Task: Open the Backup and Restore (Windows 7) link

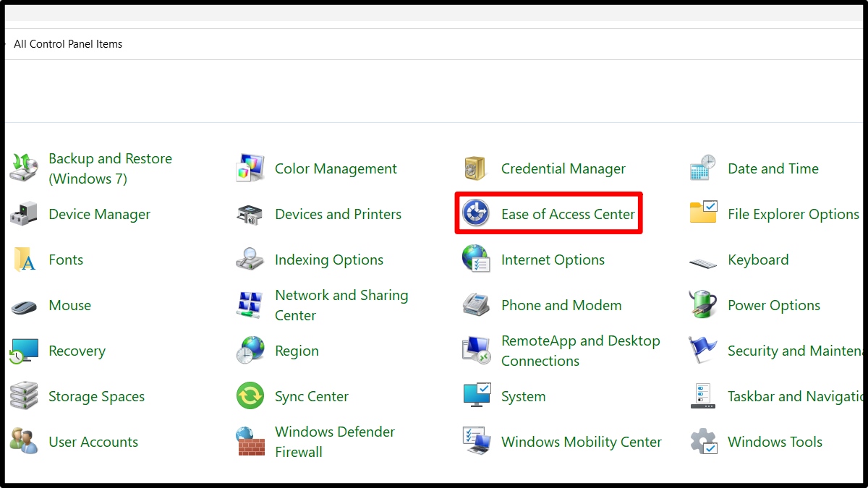Action: [110, 168]
